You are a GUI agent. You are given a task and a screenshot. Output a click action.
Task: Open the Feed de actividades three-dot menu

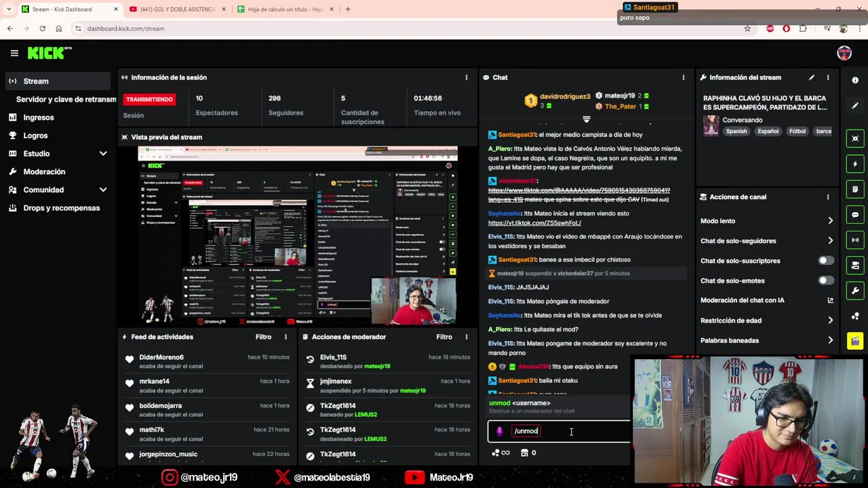pos(285,337)
